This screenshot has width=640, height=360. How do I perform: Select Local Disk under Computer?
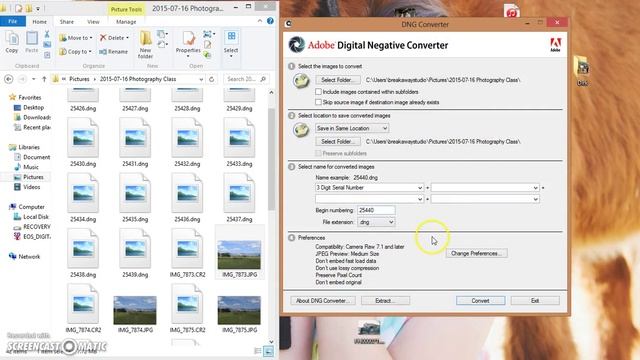pyautogui.click(x=31, y=217)
